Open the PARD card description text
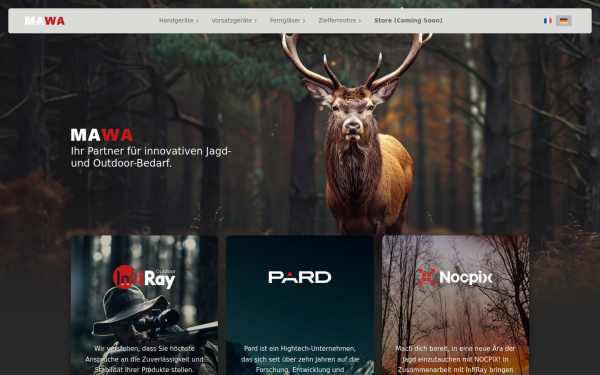This screenshot has width=600, height=375. [300, 359]
